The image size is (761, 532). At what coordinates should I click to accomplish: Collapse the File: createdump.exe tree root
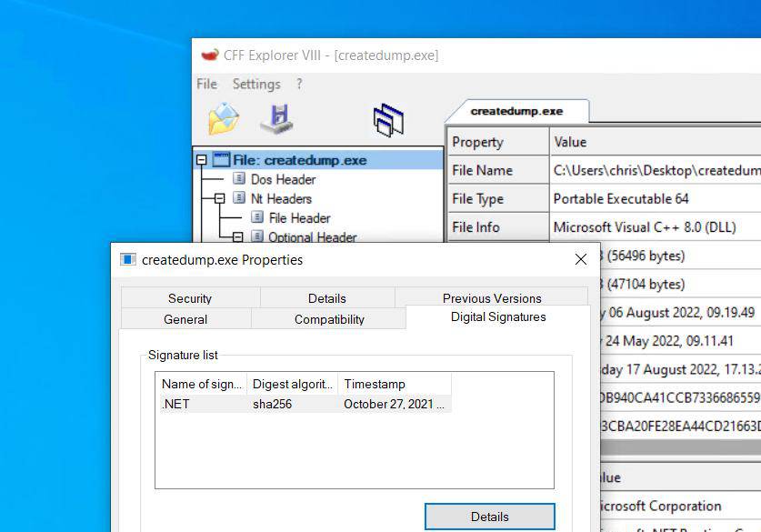tap(202, 160)
